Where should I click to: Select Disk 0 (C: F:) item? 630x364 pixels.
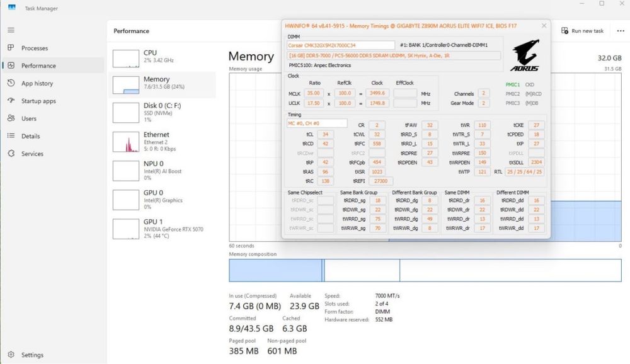click(163, 113)
